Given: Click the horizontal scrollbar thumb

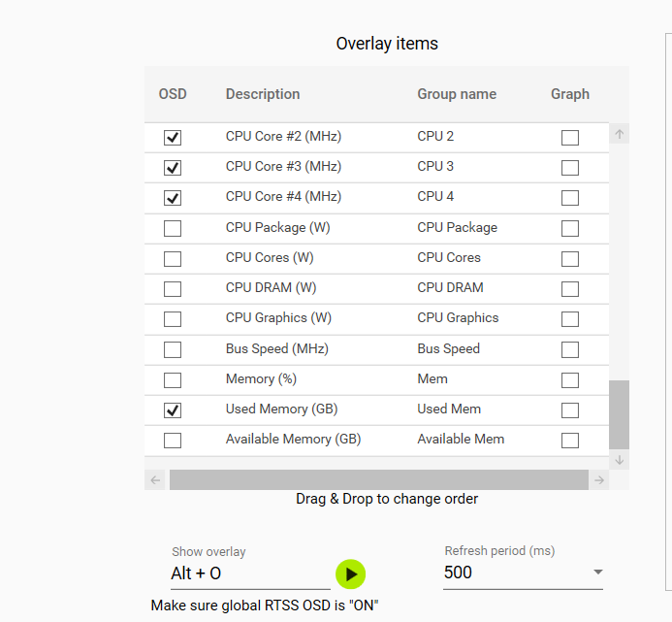Looking at the screenshot, I should point(378,480).
